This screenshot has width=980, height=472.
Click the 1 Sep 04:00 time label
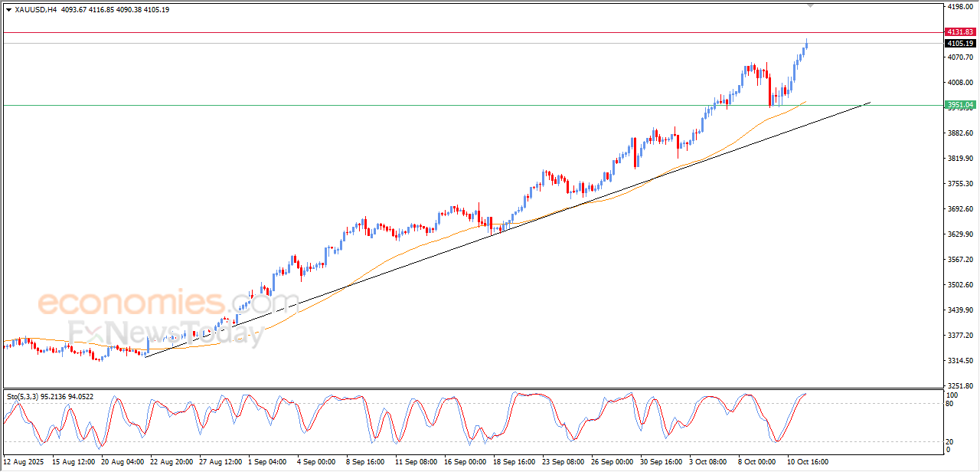coord(267,462)
